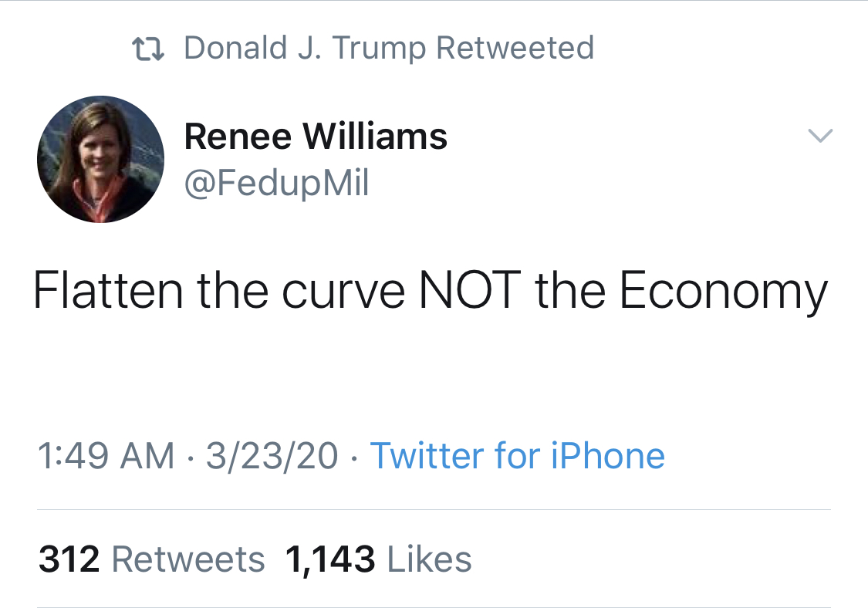This screenshot has width=868, height=608.
Task: Open the Twitter for iPhone source link
Action: pos(517,456)
